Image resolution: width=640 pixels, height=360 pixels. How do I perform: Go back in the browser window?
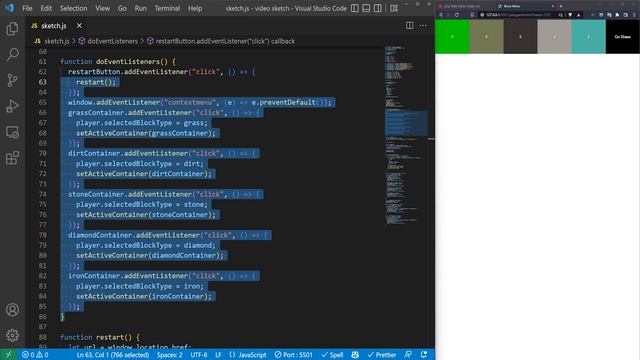(441, 15)
